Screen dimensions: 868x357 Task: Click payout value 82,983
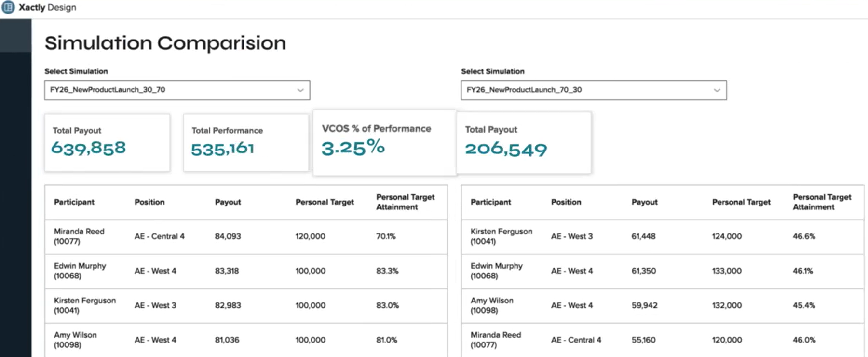228,305
